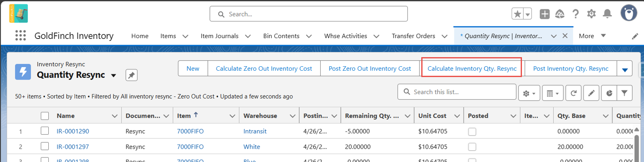Open record IR-0001290
644x162 pixels.
point(73,132)
